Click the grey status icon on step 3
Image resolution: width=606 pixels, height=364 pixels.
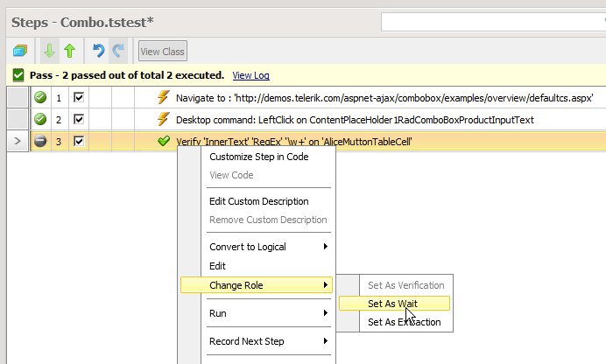tap(40, 141)
